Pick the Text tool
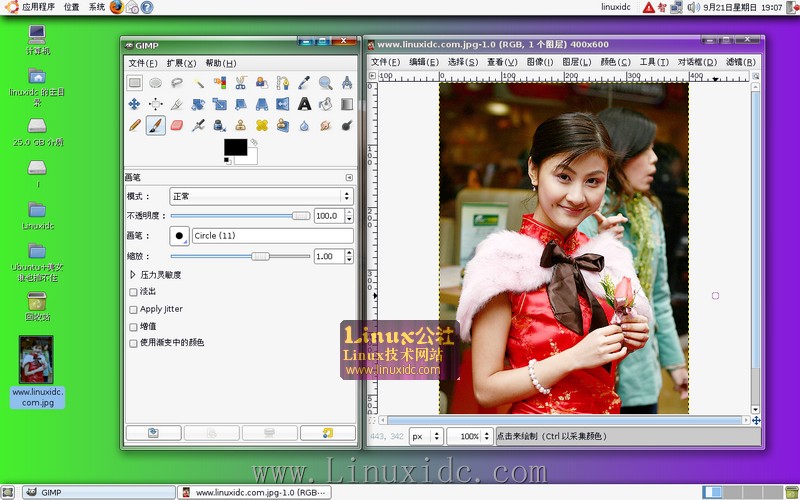The width and height of the screenshot is (800, 500). coord(304,104)
